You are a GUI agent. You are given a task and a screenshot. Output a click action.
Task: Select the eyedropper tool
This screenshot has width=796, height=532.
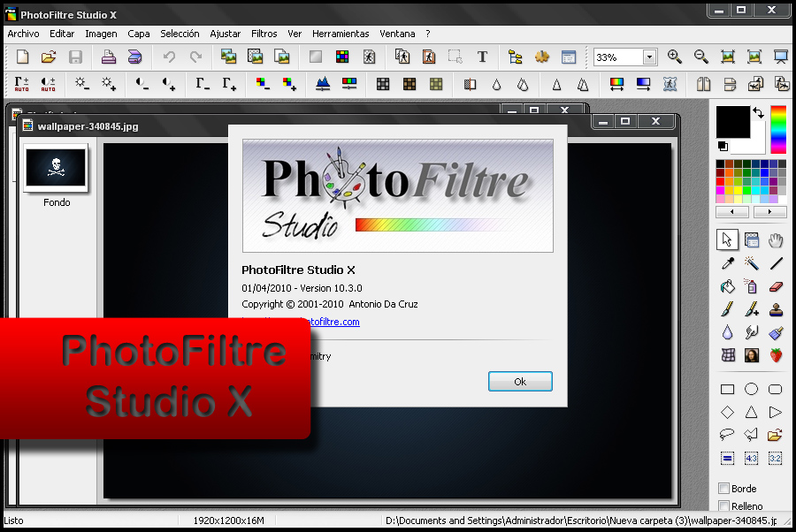[727, 263]
